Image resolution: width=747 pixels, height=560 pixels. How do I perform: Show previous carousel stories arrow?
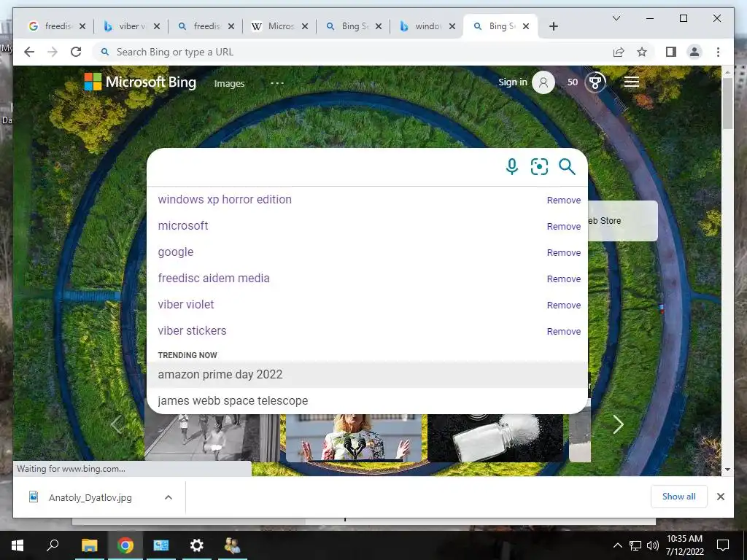[117, 424]
